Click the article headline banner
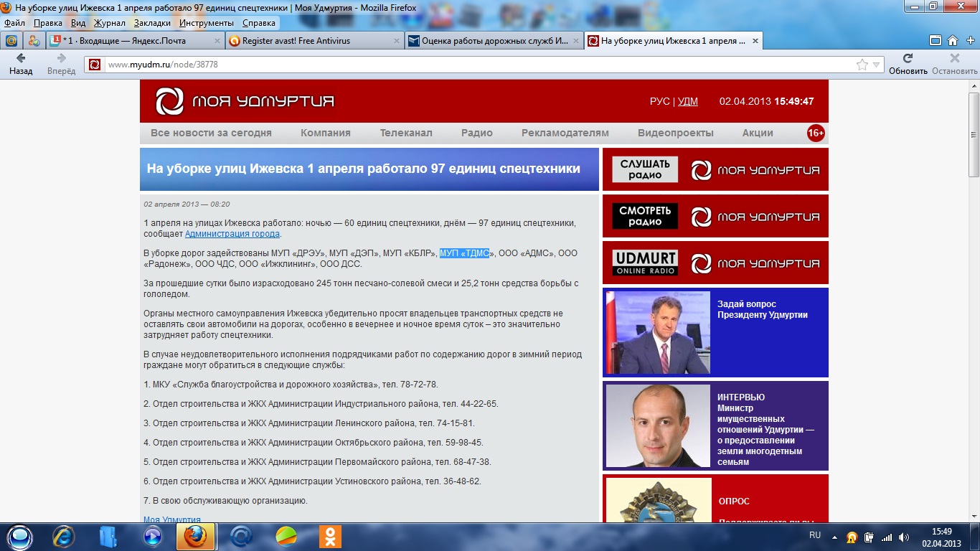 click(369, 169)
